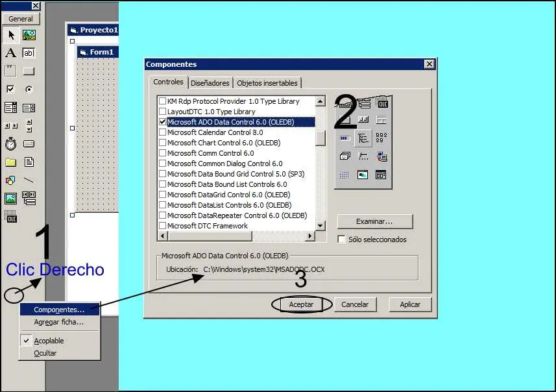This screenshot has height=392, width=556.
Task: Choose the OptionButton control
Action: click(x=29, y=89)
